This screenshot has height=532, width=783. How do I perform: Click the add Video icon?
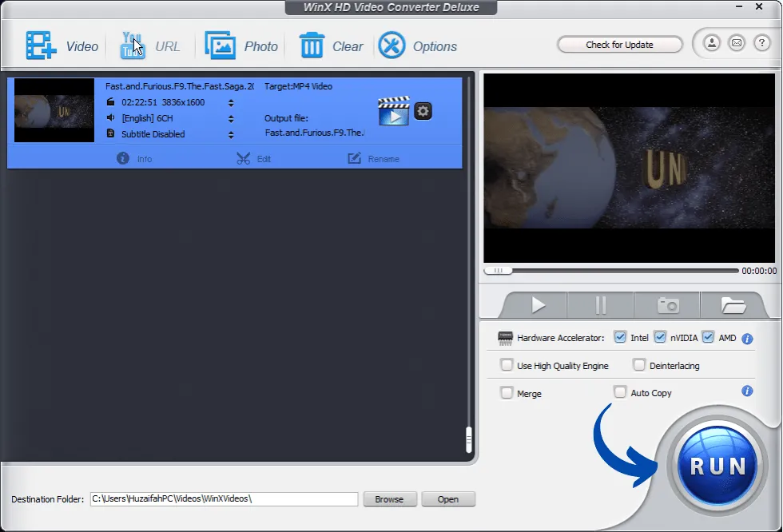(40, 46)
